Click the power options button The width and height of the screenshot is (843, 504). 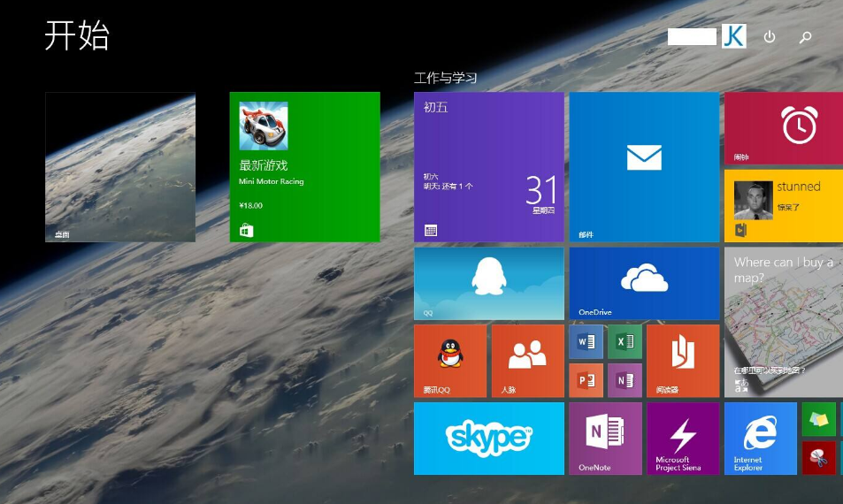click(770, 37)
